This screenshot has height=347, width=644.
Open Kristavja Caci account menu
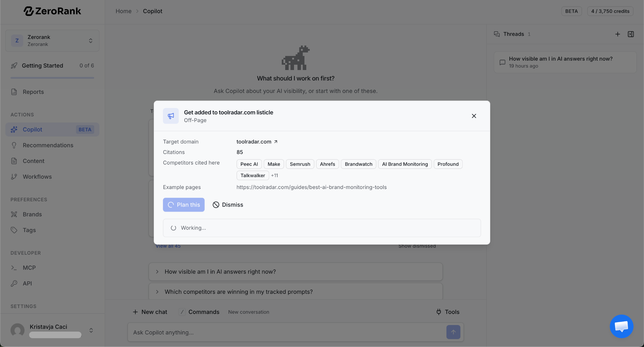[x=52, y=330]
